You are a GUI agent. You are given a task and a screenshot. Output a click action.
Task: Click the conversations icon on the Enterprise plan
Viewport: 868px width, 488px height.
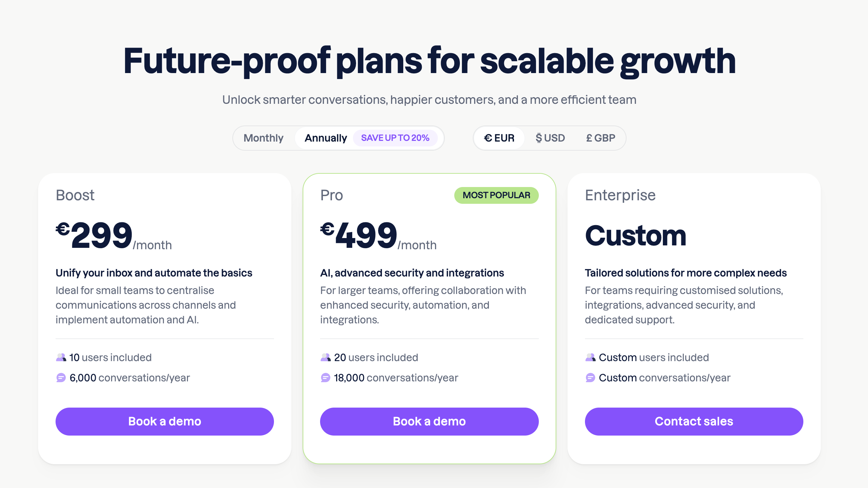pyautogui.click(x=590, y=378)
